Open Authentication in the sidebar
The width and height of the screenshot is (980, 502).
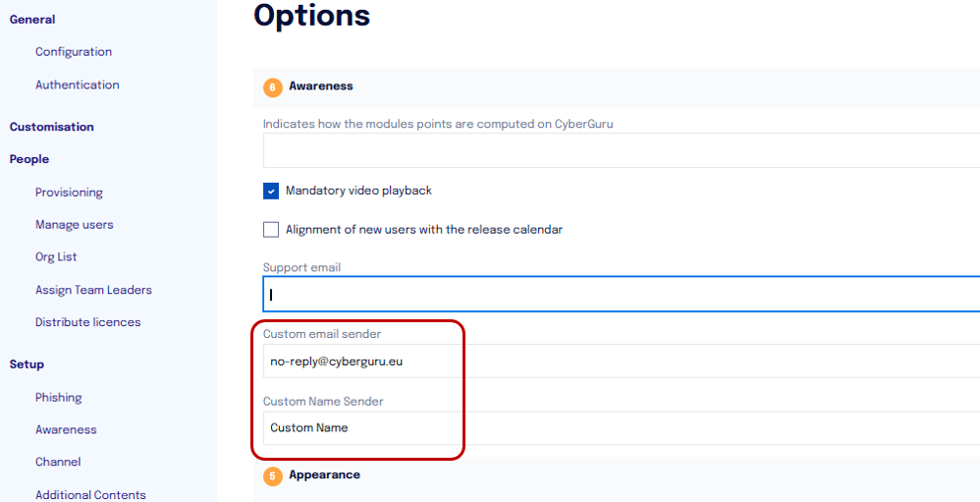point(78,85)
